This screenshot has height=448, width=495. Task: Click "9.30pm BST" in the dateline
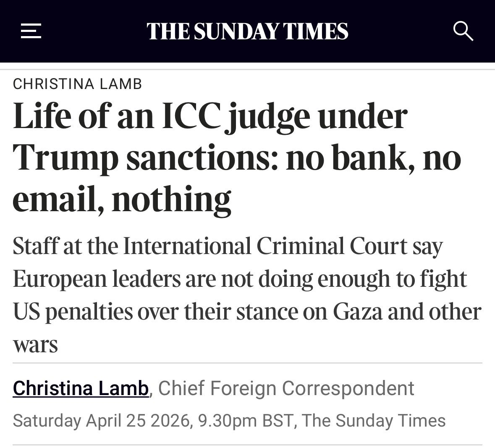245,420
